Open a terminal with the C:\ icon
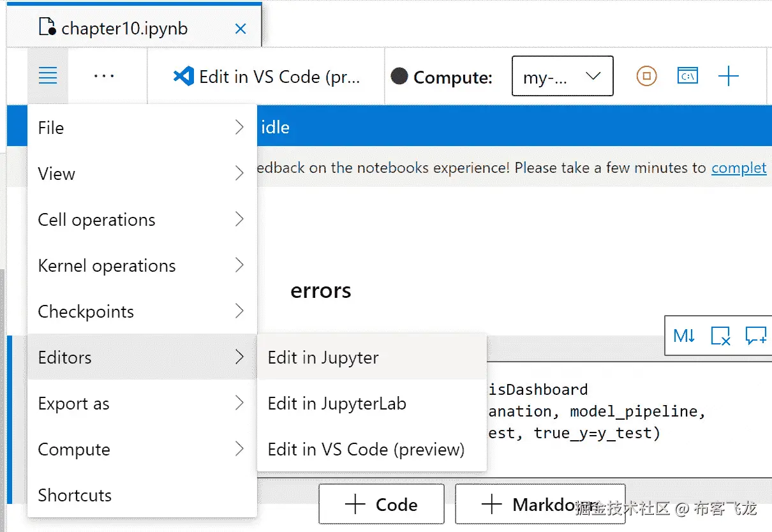The image size is (772, 532). coord(688,76)
